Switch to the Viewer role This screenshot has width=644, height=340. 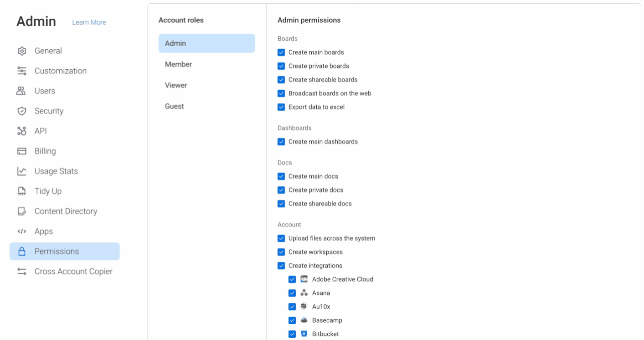click(207, 85)
